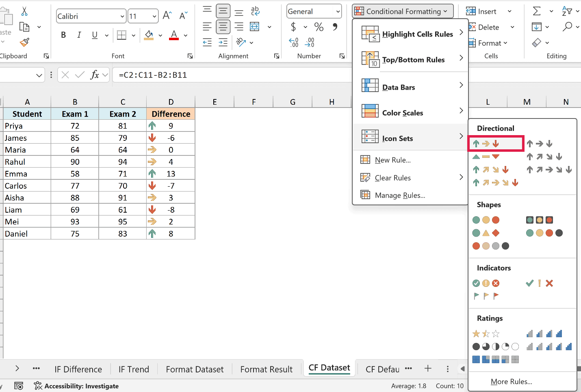The width and height of the screenshot is (581, 392).
Task: Pick the 3 Traffic Lights shape set
Action: [486, 220]
